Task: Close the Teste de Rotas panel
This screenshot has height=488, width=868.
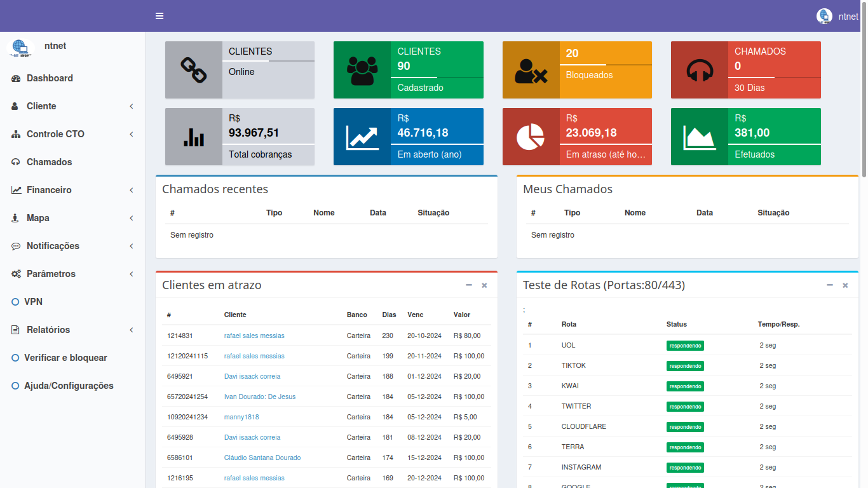Action: click(845, 285)
